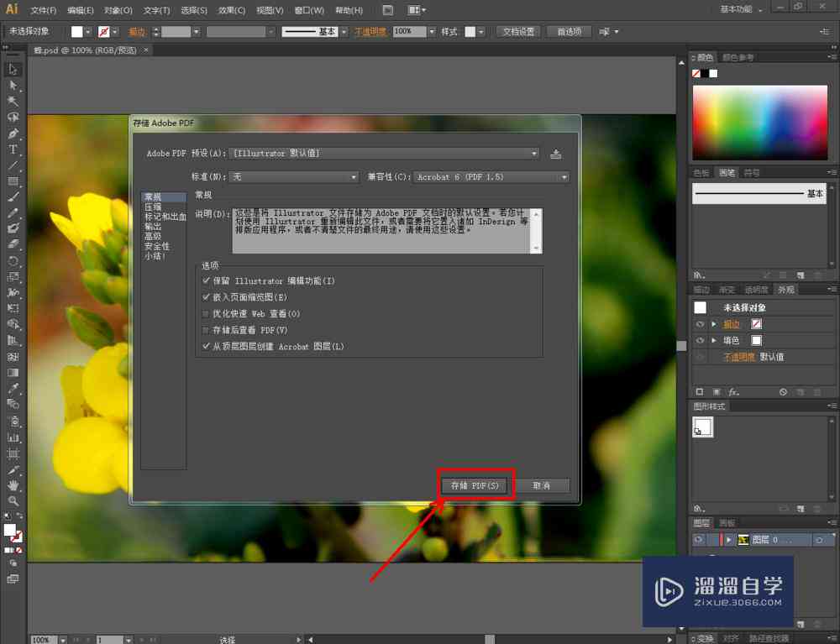The height and width of the screenshot is (644, 840).
Task: Select the Selection tool in toolbar
Action: pos(13,69)
